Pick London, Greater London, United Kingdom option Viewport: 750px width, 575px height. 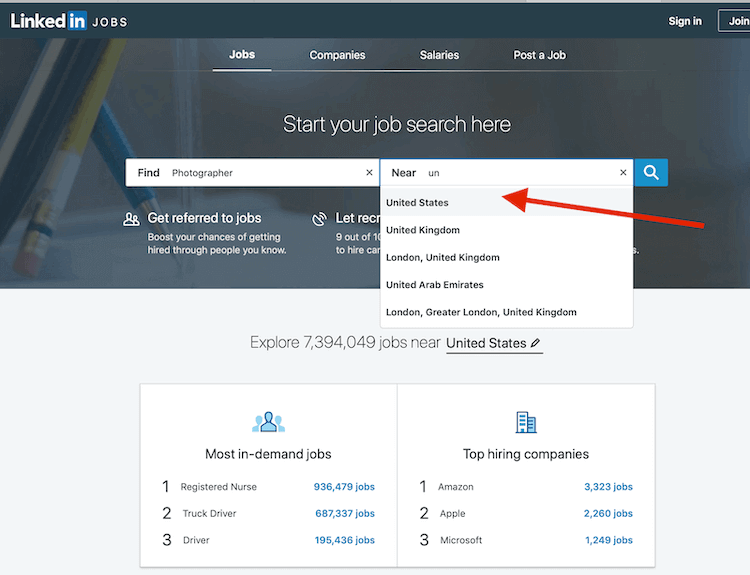click(481, 312)
